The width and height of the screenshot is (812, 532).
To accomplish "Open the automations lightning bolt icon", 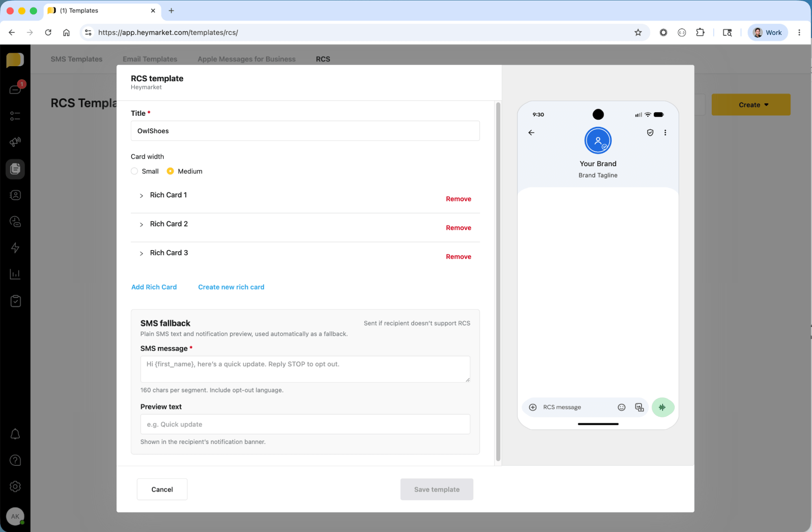I will [15, 248].
